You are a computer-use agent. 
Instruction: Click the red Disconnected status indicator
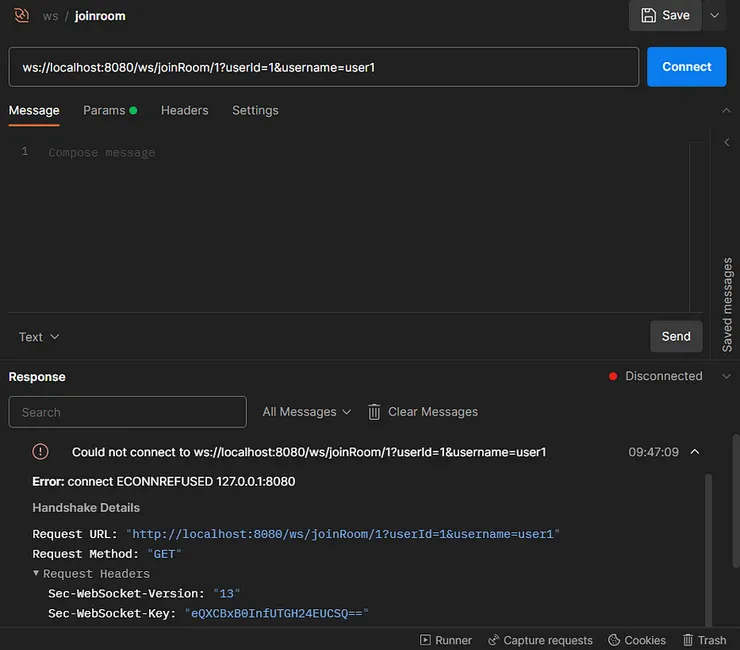click(x=613, y=376)
